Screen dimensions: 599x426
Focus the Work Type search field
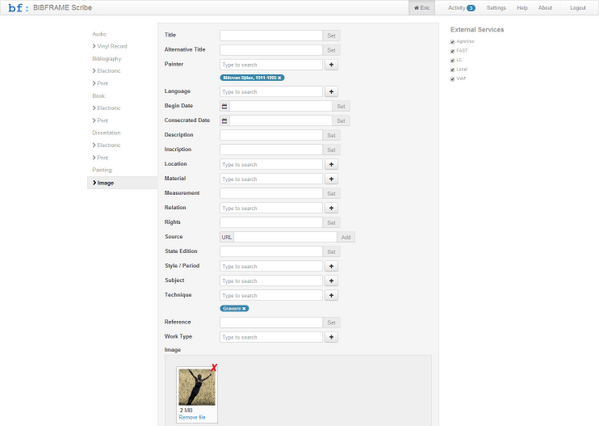pyautogui.click(x=271, y=337)
